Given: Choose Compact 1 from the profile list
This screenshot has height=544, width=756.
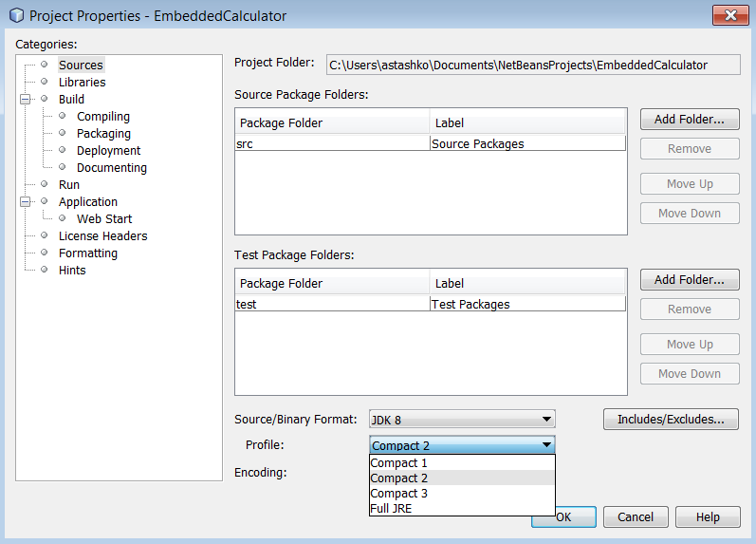Looking at the screenshot, I should (x=399, y=463).
